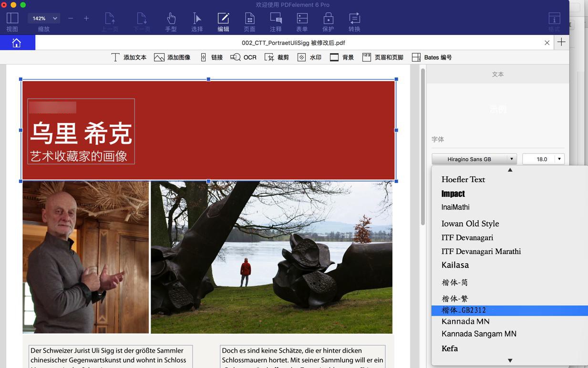
Task: Click the Home icon tab
Action: (17, 43)
